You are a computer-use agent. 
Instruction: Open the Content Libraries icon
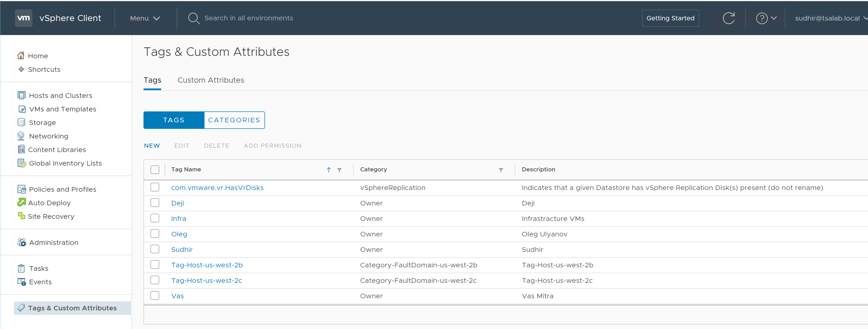(x=21, y=149)
